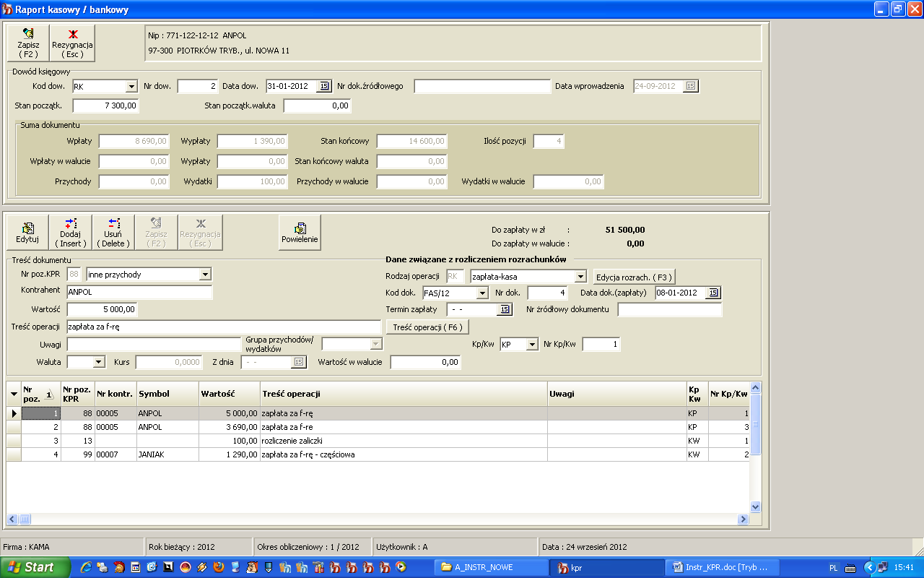The height and width of the screenshot is (578, 924).
Task: Open the Start menu
Action: click(35, 567)
